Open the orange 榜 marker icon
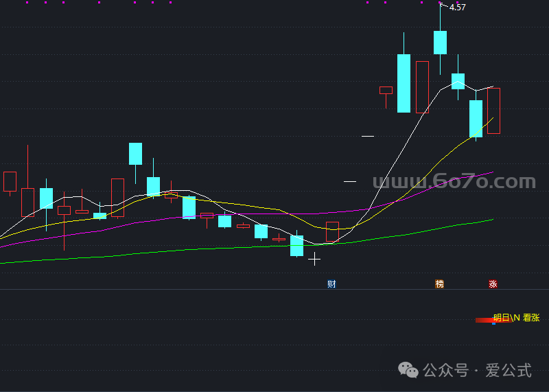 click(440, 284)
